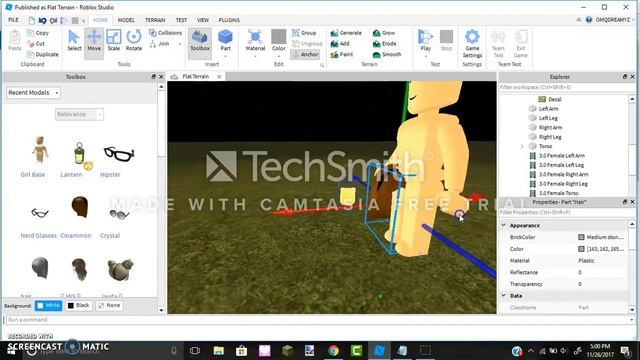
Task: Toggle Collisions option
Action: [165, 33]
